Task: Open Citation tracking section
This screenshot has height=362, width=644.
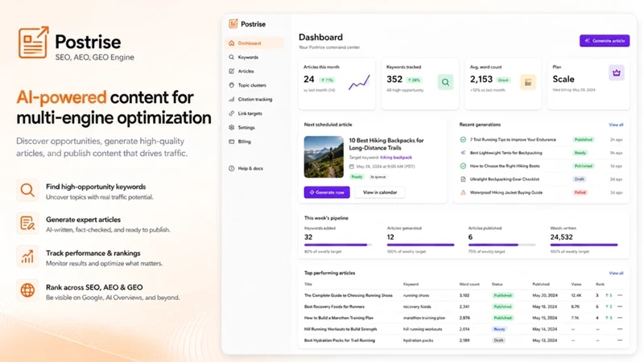Action: [x=254, y=99]
